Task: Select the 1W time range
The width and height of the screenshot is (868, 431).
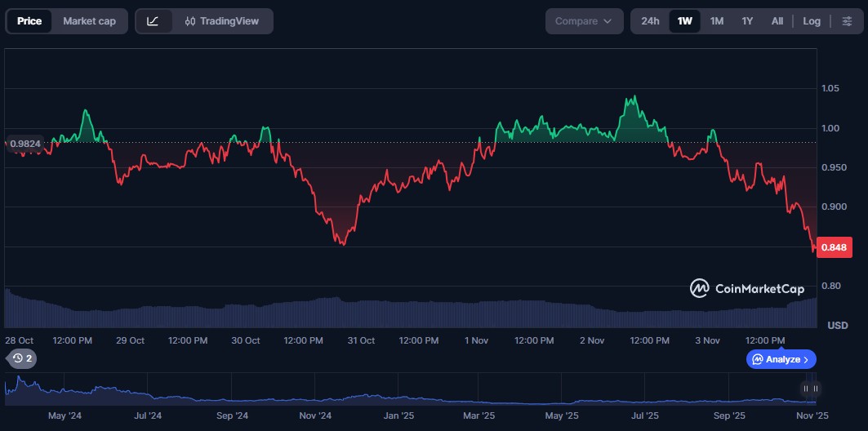Action: point(684,21)
